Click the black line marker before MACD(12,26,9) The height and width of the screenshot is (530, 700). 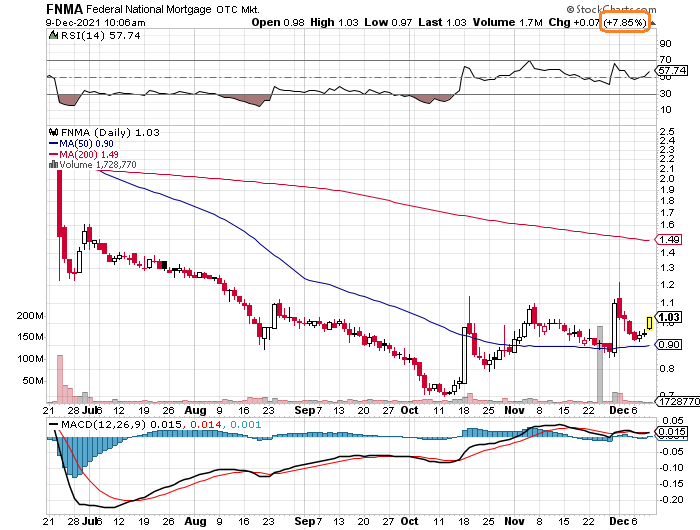point(53,424)
